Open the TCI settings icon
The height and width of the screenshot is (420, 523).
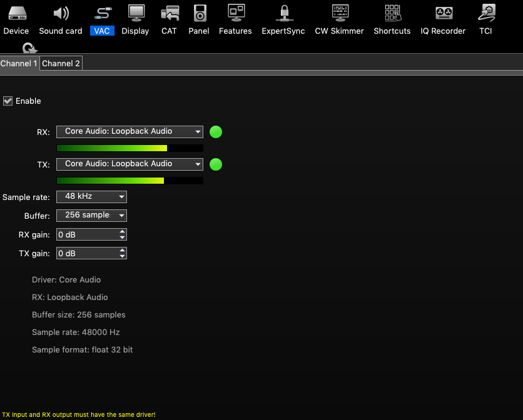(x=485, y=13)
